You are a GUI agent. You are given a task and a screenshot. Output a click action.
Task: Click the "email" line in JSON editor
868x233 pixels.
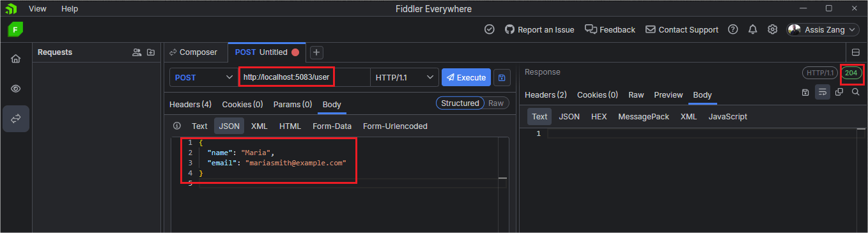[x=276, y=163]
